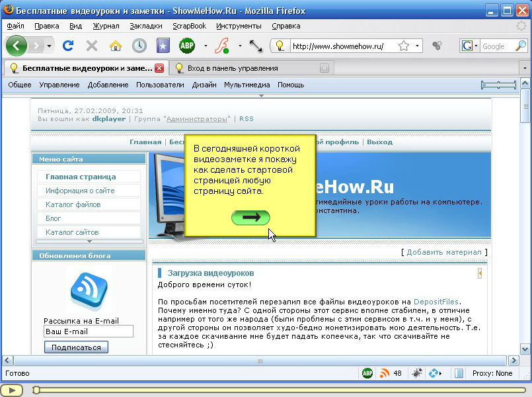Open the RSS link in header
The height and width of the screenshot is (397, 532).
point(247,119)
